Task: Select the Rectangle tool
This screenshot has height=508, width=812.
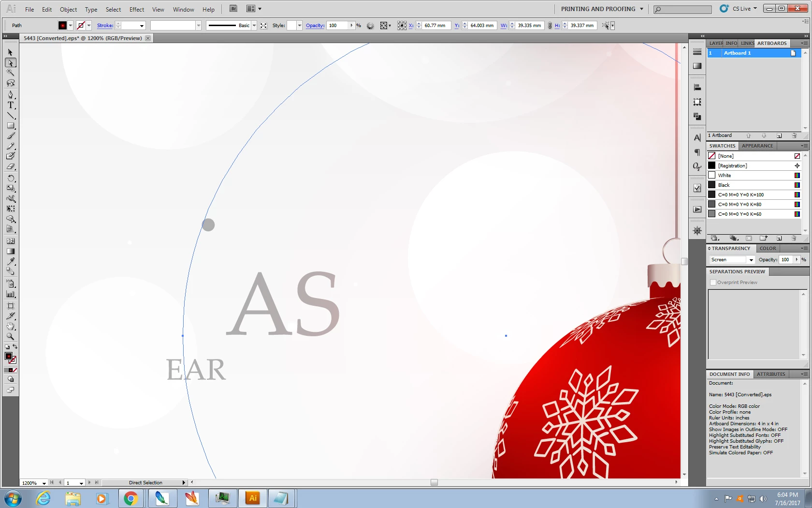Action: click(x=10, y=125)
